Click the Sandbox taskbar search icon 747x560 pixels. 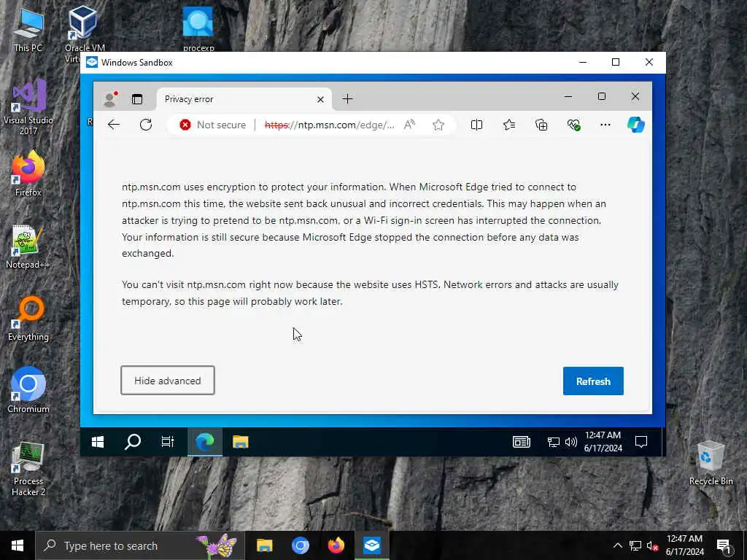click(x=133, y=442)
